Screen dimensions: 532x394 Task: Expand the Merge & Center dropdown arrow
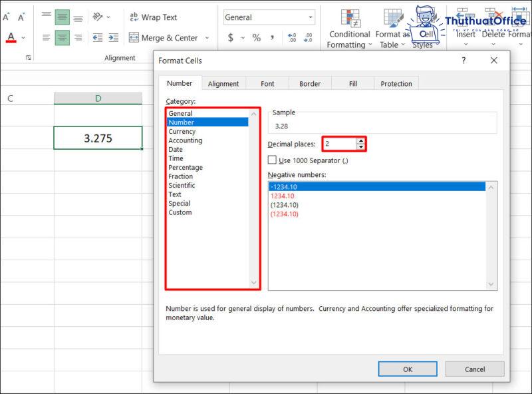coord(207,38)
